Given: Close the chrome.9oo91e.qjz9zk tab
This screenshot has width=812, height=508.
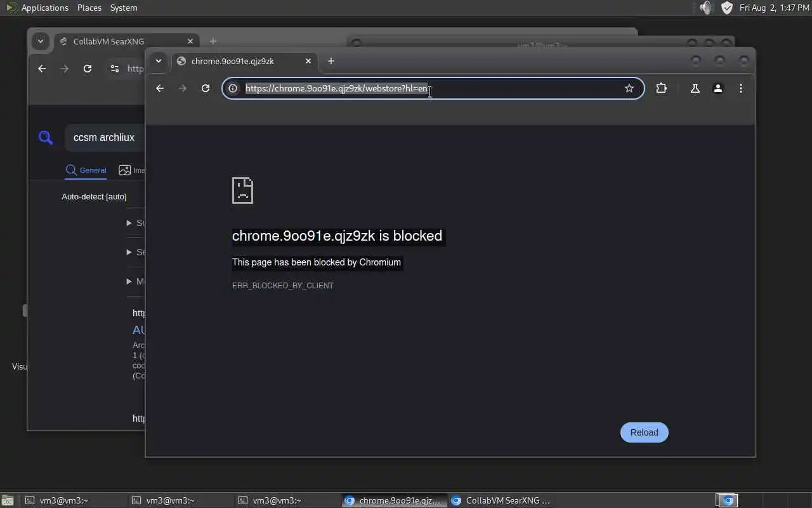Looking at the screenshot, I should 308,61.
